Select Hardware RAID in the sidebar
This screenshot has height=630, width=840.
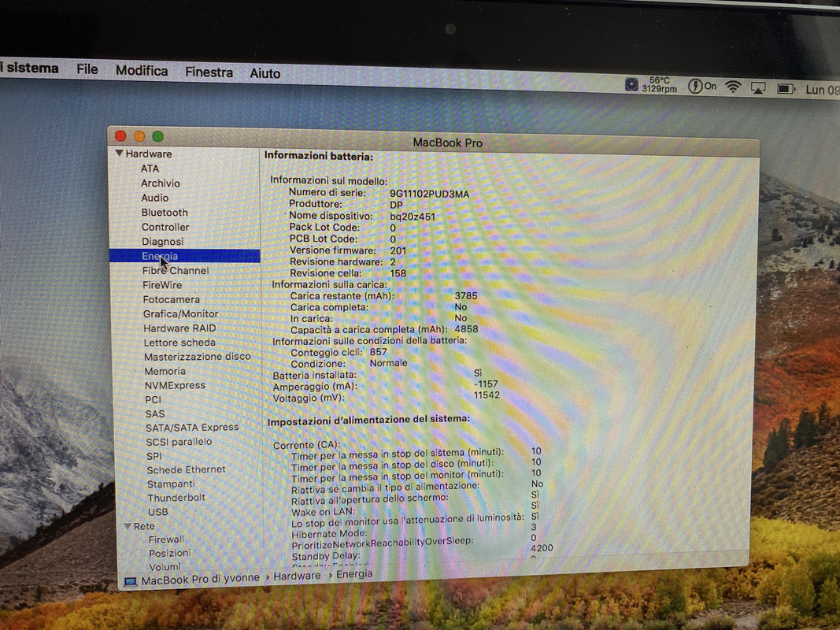point(179,328)
